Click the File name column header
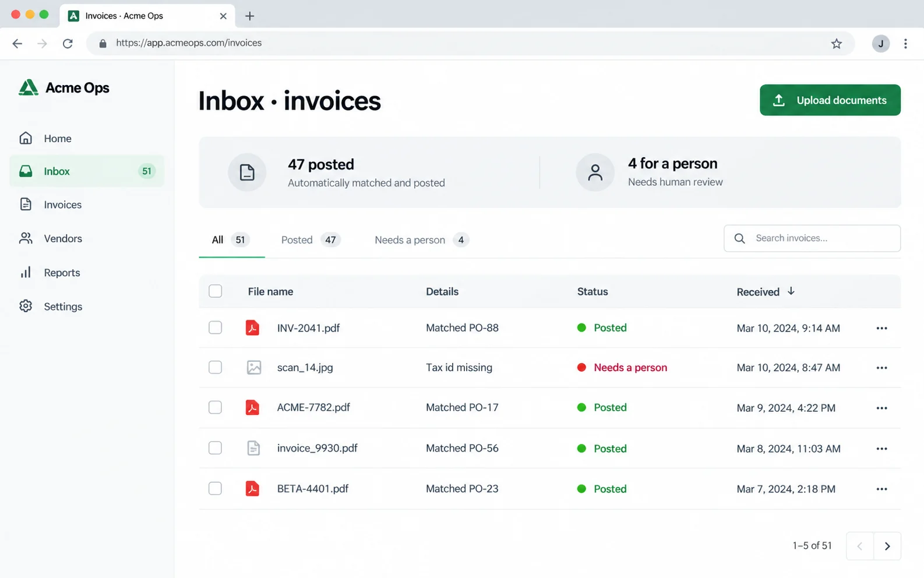The width and height of the screenshot is (924, 578). point(270,291)
